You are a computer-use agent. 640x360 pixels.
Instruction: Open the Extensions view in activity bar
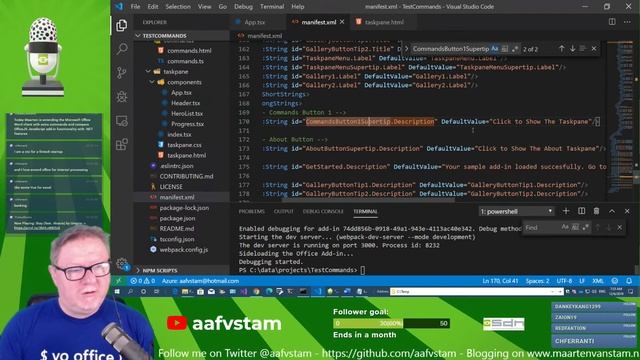click(x=122, y=144)
